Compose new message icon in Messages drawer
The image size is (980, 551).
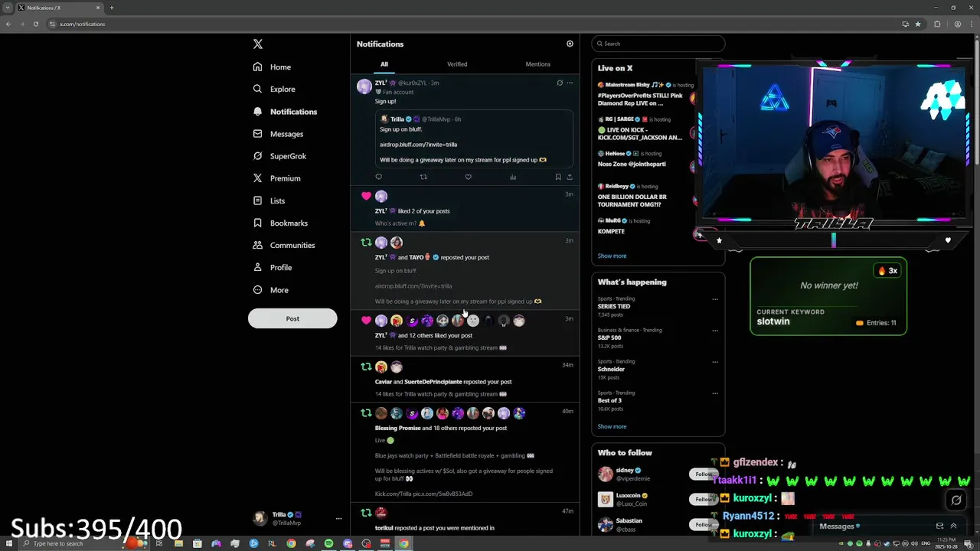click(939, 526)
